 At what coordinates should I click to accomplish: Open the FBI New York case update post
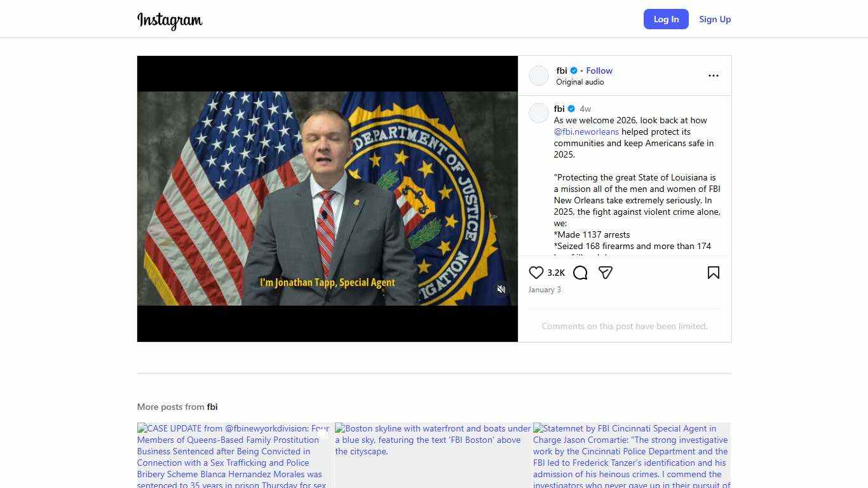click(x=234, y=455)
